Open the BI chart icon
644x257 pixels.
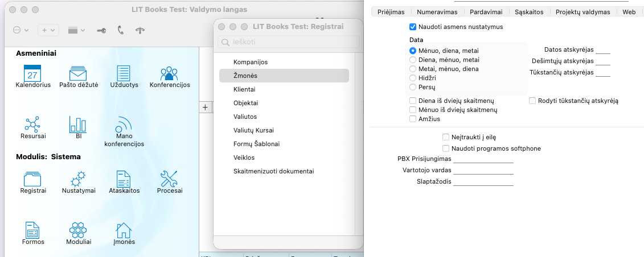click(77, 125)
